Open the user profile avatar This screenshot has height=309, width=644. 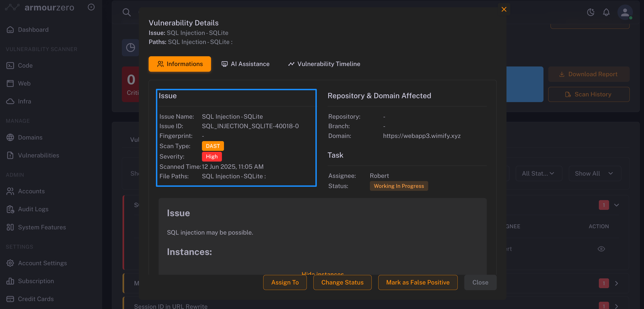pyautogui.click(x=625, y=12)
